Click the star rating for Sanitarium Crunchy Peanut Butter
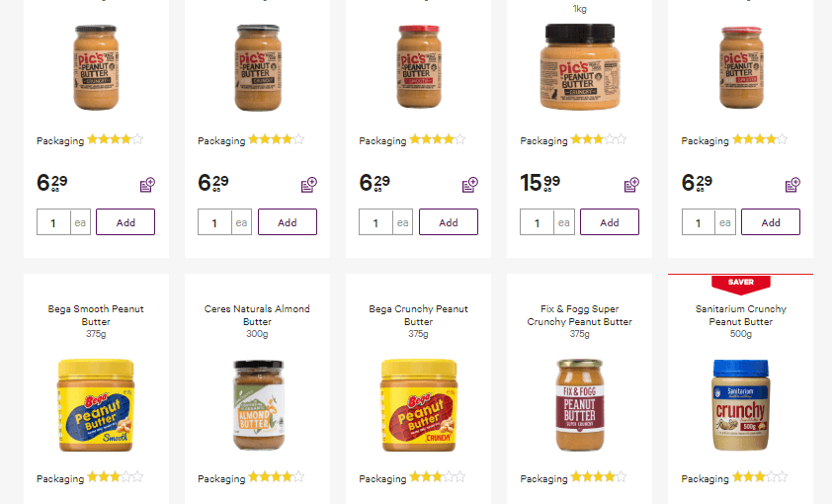Screen dimensions: 832x504 click(x=760, y=477)
